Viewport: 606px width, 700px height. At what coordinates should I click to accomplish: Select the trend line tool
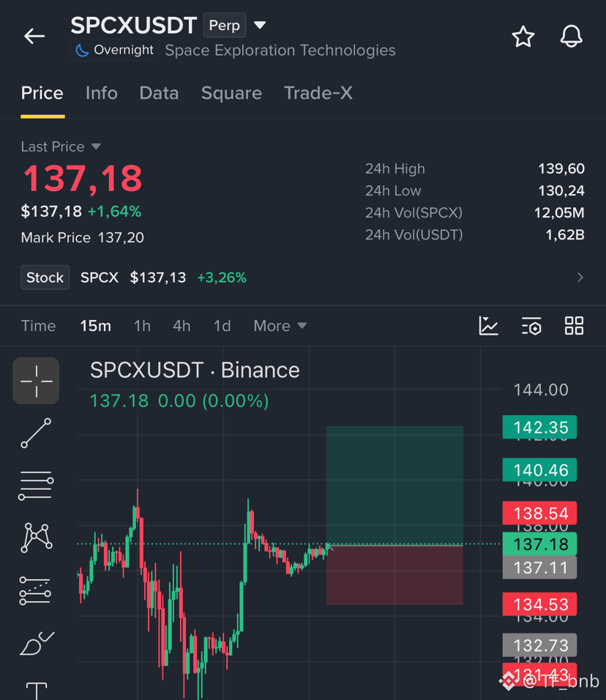(36, 433)
